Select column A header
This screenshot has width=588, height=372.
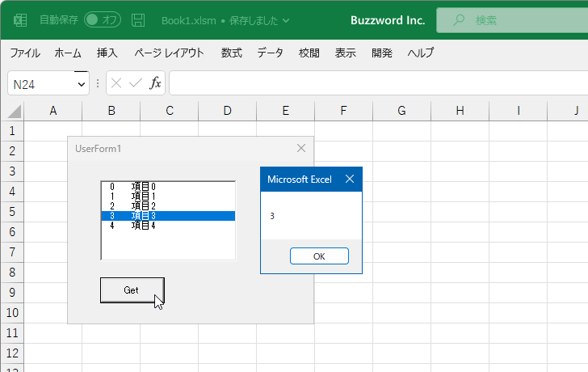[x=53, y=111]
